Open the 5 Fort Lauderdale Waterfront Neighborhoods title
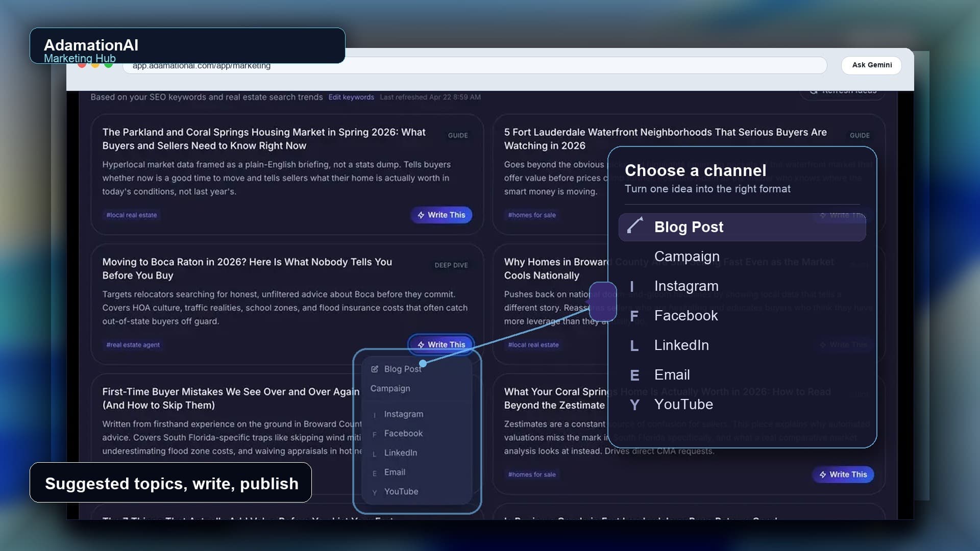 point(666,139)
